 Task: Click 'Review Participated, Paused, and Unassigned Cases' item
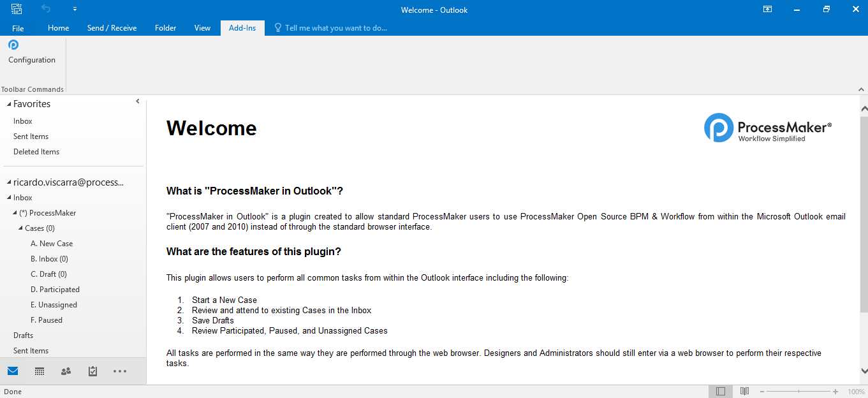[290, 330]
